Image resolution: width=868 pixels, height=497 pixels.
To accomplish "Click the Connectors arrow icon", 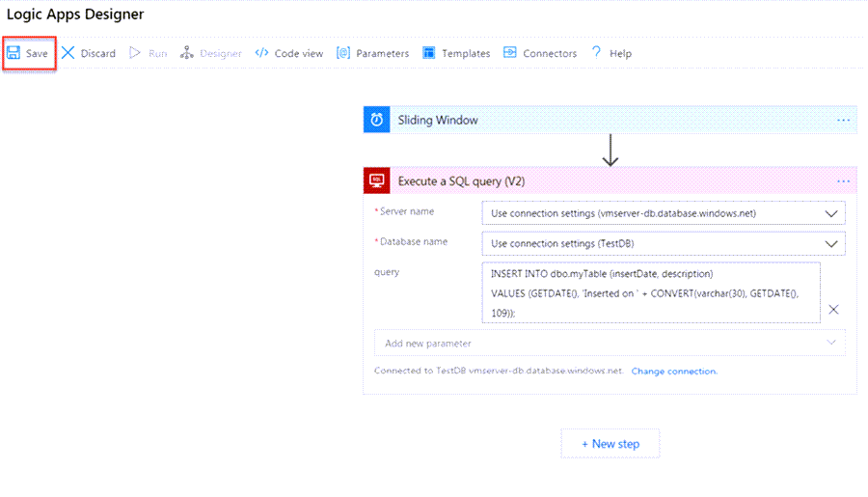I will (x=510, y=53).
